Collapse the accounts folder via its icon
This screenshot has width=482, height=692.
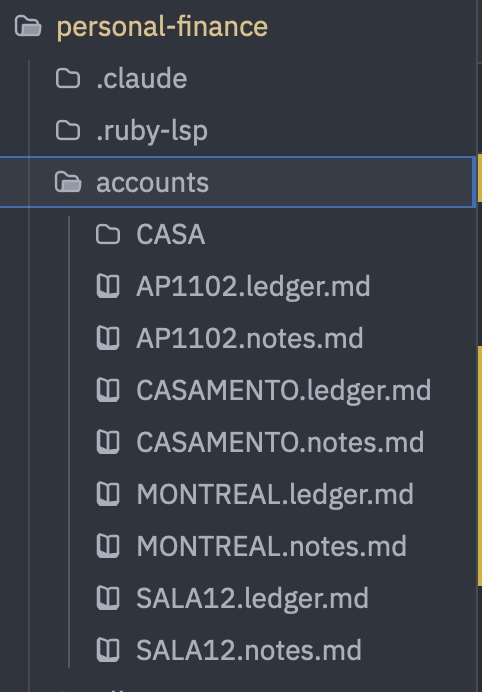point(68,182)
